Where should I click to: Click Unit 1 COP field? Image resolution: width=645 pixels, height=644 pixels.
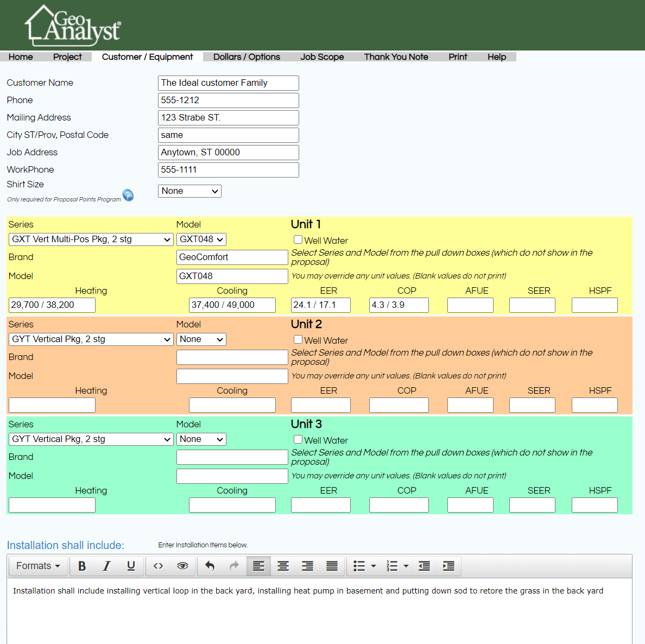coord(399,305)
